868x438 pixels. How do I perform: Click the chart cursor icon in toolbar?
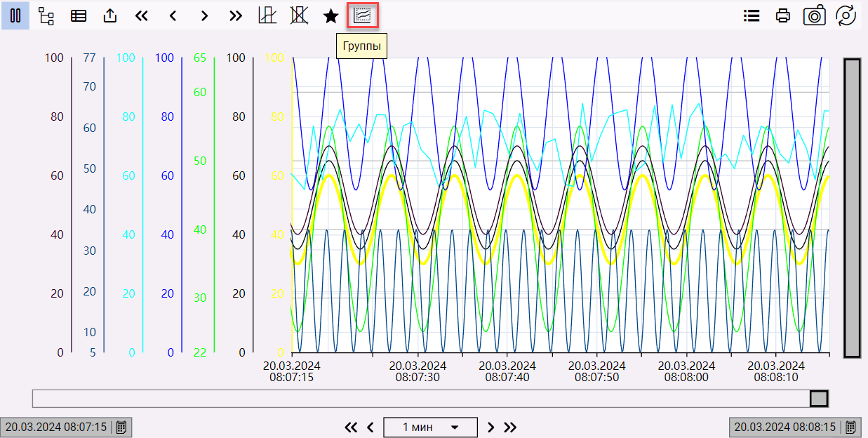click(x=267, y=15)
